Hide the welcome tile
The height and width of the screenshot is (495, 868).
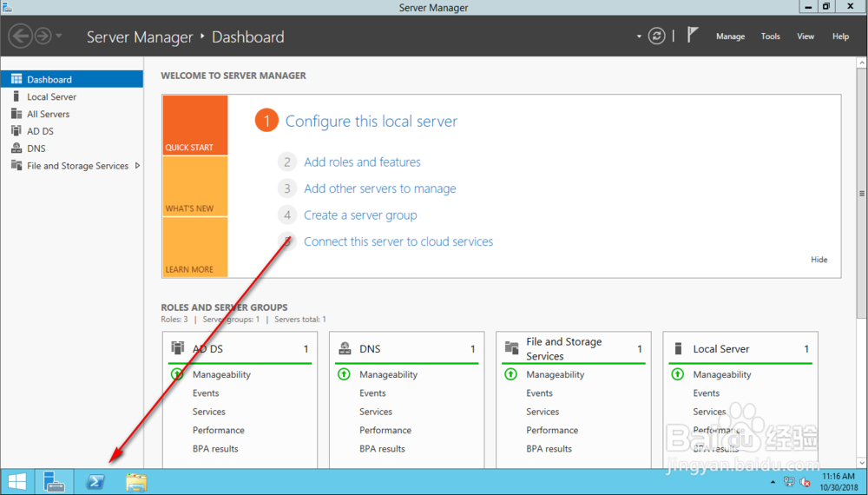pyautogui.click(x=819, y=260)
